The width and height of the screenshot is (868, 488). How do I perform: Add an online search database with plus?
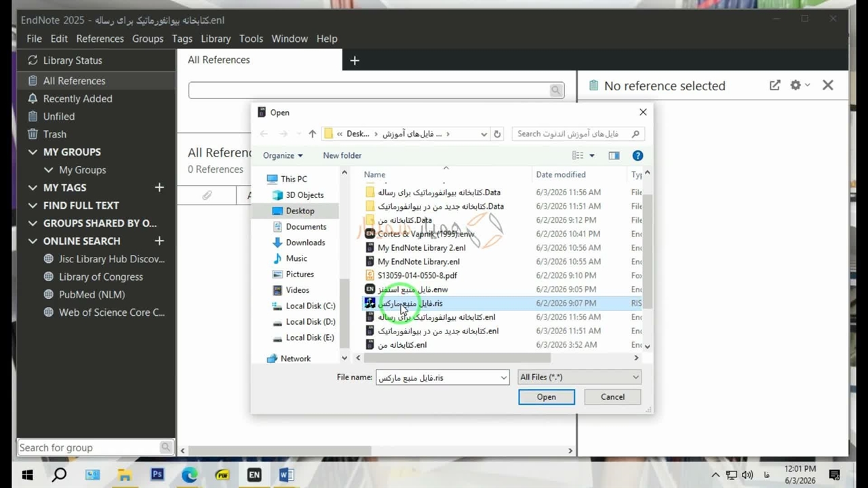159,241
